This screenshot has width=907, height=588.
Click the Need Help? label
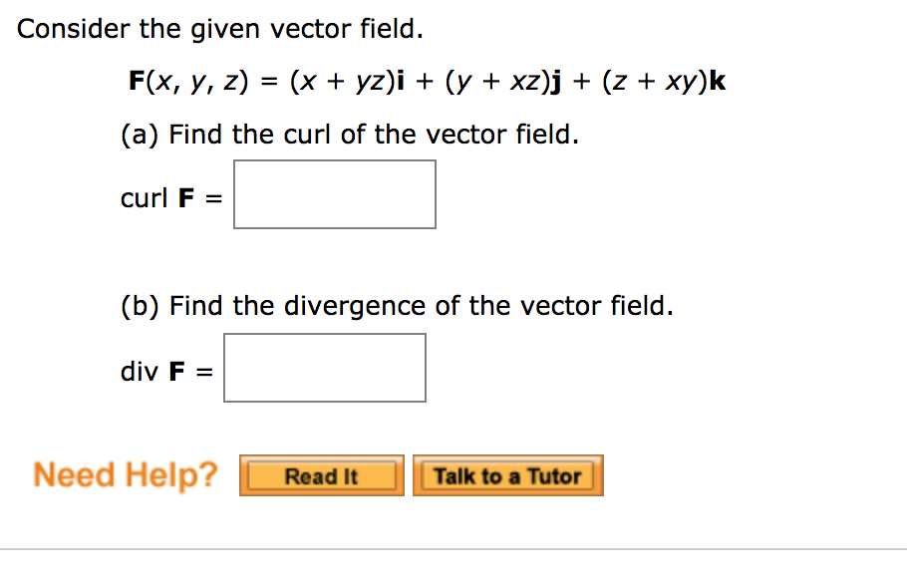point(122,474)
